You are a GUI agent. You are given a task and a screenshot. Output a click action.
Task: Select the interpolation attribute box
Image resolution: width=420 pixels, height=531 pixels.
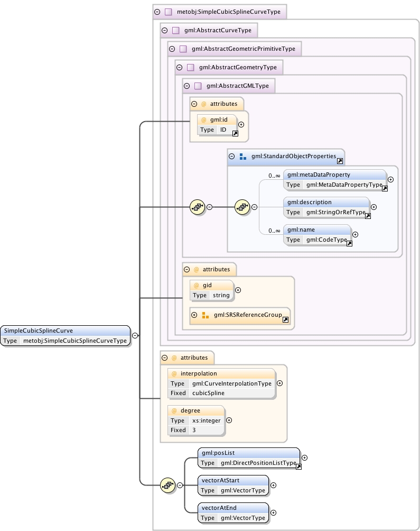click(x=221, y=383)
